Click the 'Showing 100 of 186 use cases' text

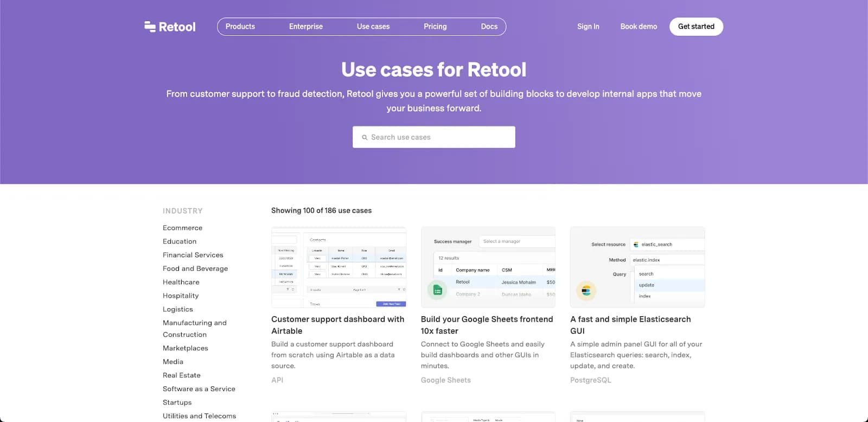322,210
